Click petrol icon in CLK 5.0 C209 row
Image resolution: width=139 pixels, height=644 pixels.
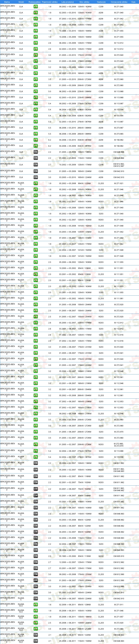(36, 91)
